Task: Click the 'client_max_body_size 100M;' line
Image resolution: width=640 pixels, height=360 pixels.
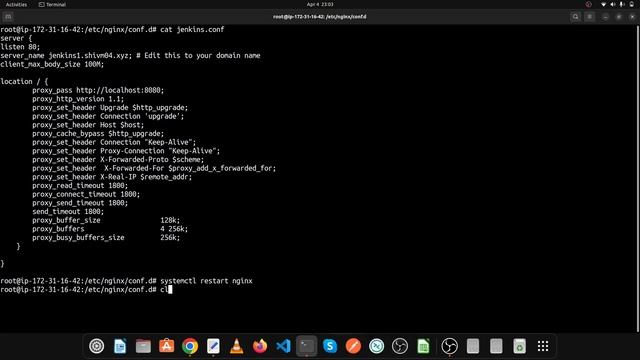Action: (x=52, y=64)
